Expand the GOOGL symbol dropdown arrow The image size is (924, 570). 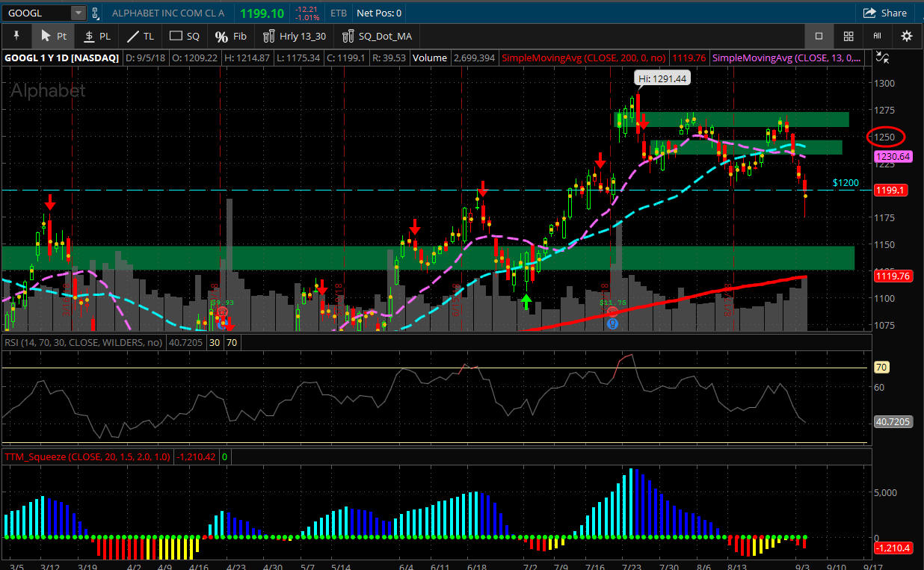pos(78,13)
